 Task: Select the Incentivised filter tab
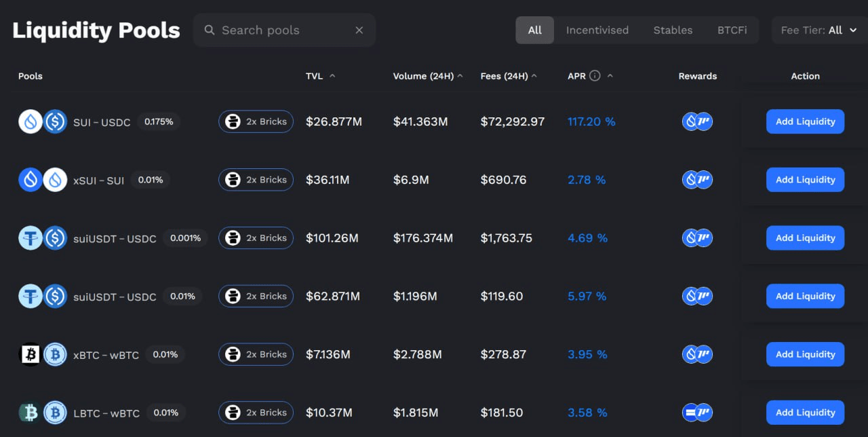point(597,31)
